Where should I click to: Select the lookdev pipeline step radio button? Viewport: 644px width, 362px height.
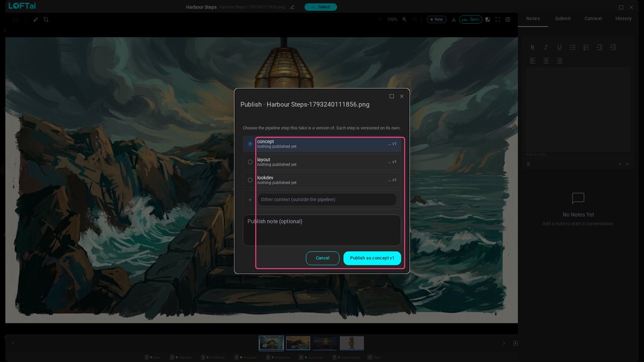(x=250, y=180)
